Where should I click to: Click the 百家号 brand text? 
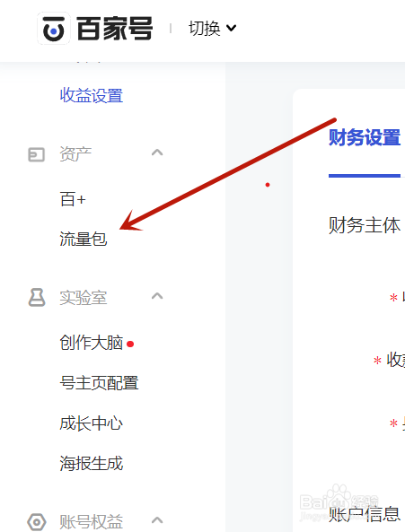(x=115, y=29)
